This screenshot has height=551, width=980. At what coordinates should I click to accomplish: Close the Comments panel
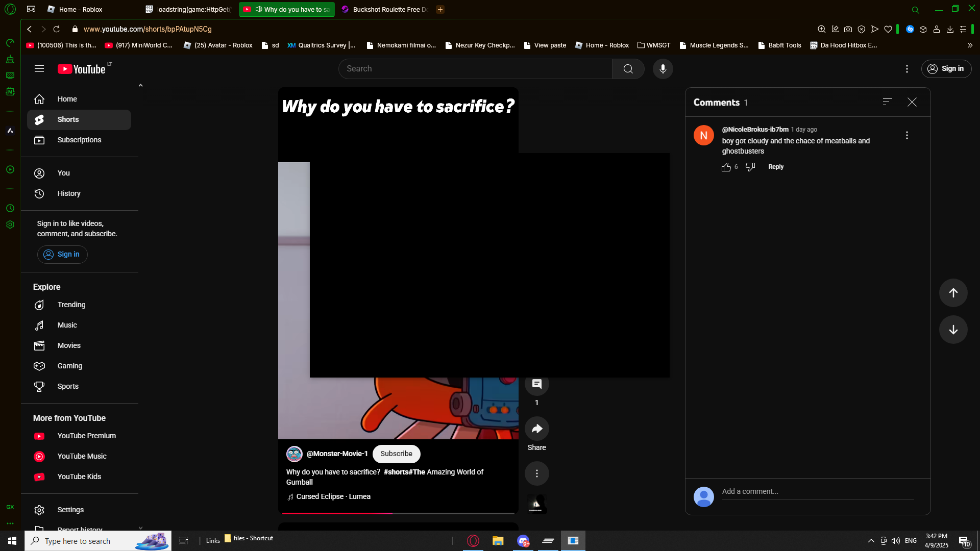(912, 102)
